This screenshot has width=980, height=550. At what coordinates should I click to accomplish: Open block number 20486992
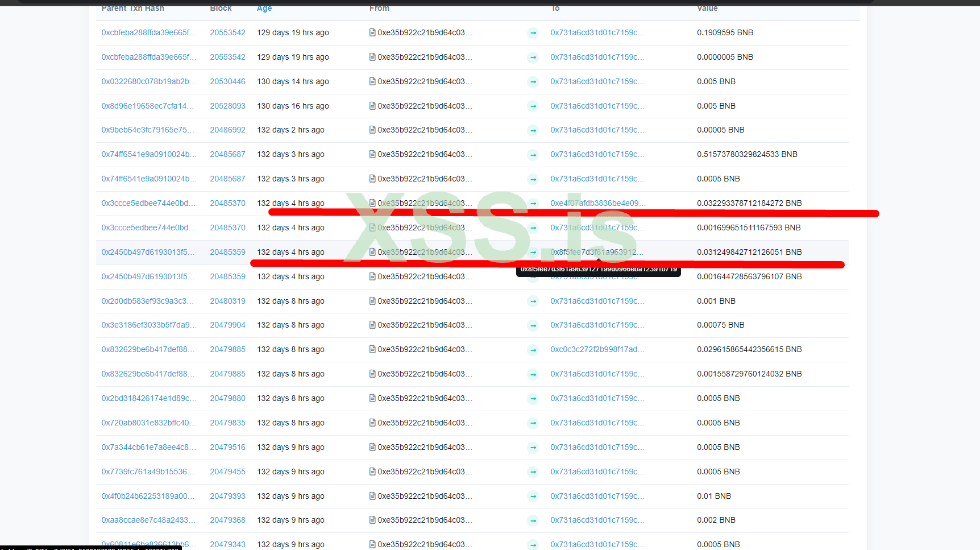[228, 130]
